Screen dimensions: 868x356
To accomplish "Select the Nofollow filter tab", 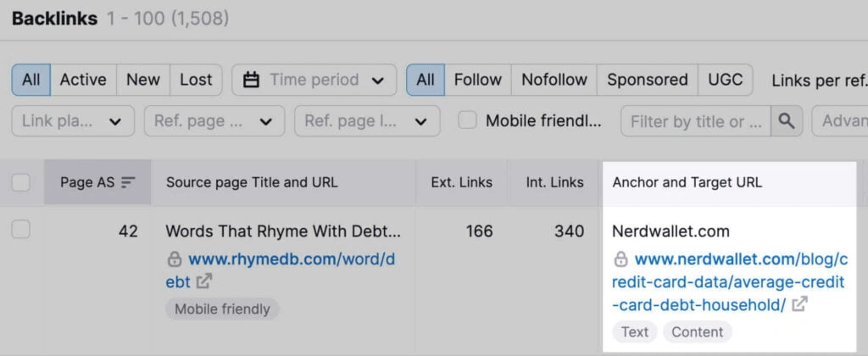I will pyautogui.click(x=554, y=80).
